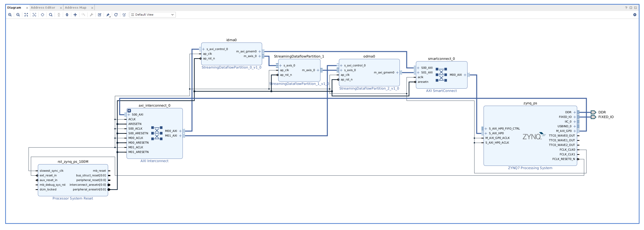Image resolution: width=644 pixels, height=230 pixels.
Task: Click the magnifier Search icon
Action: coord(51,15)
